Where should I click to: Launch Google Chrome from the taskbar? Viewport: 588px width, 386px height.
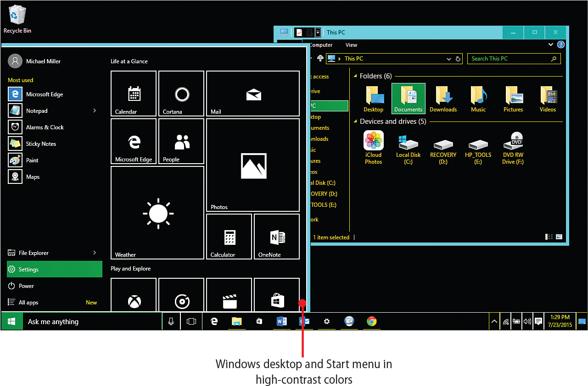point(371,321)
